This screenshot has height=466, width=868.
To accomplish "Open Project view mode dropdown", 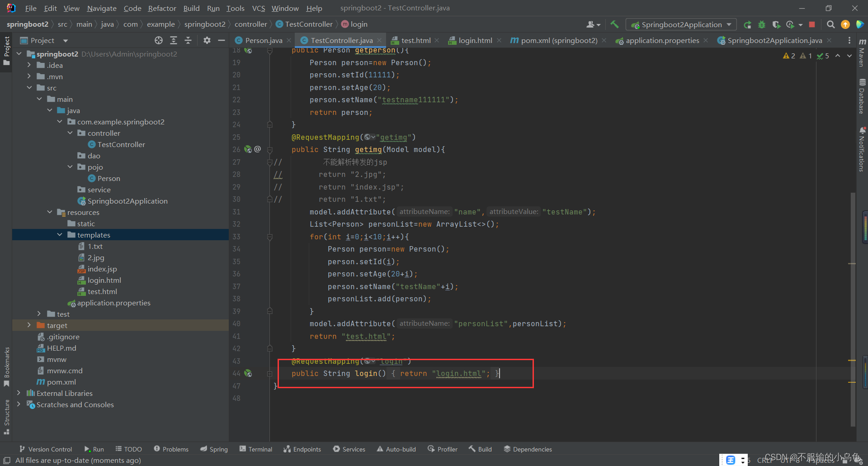I will 66,41.
